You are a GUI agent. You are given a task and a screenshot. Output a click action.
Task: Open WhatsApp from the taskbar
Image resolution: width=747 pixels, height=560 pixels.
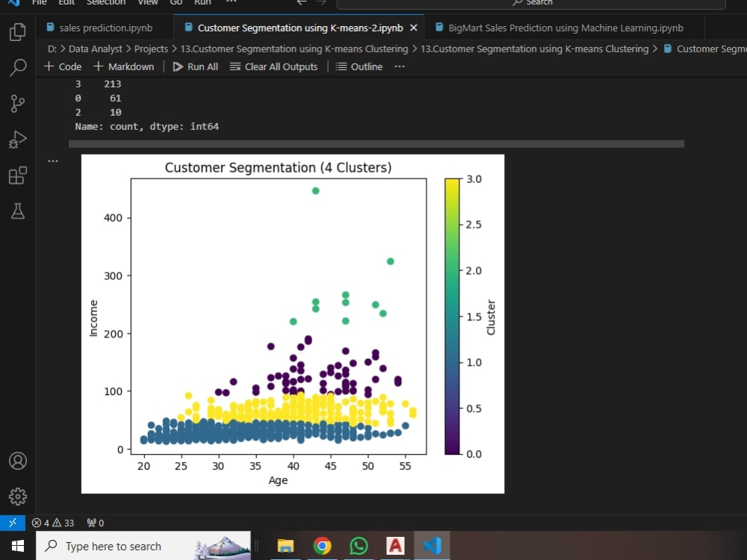359,546
